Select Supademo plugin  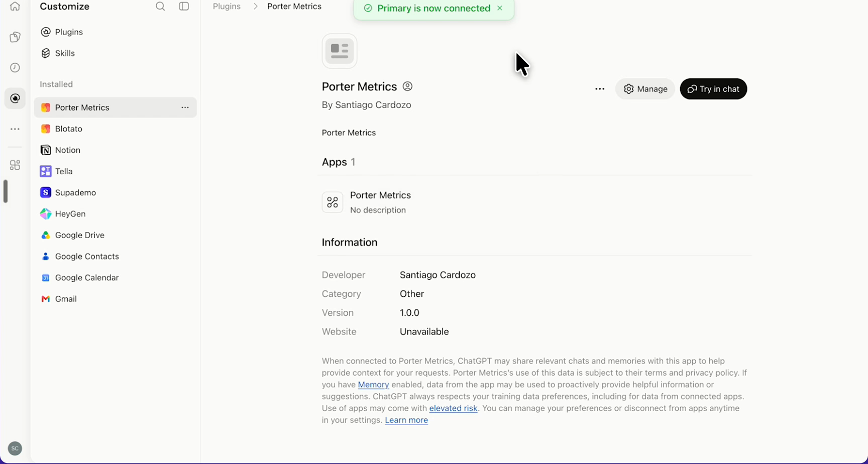coord(115,193)
